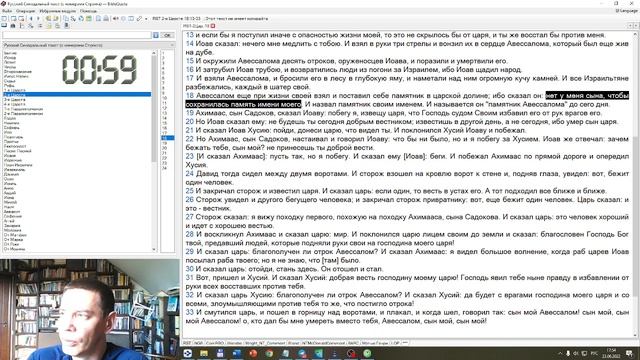This screenshot has width=640, height=360.
Task: Click verse number 19 in the text
Action: pos(189,113)
